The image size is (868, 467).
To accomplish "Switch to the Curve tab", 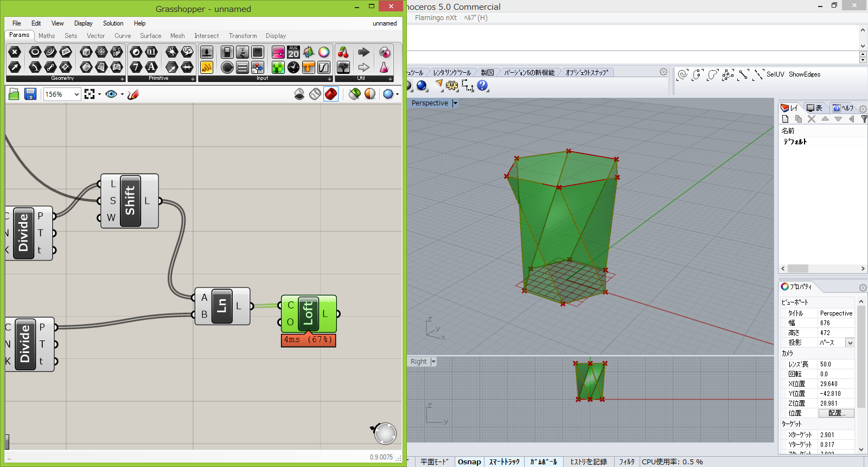I will [x=123, y=36].
